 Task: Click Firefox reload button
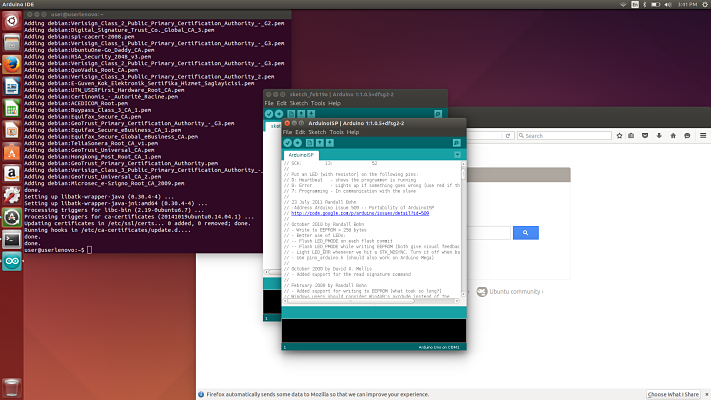point(508,136)
